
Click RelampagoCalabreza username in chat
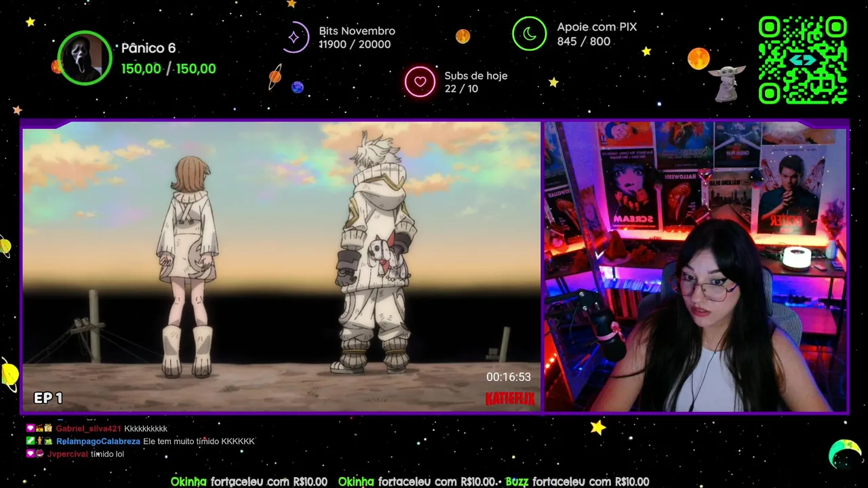click(98, 441)
